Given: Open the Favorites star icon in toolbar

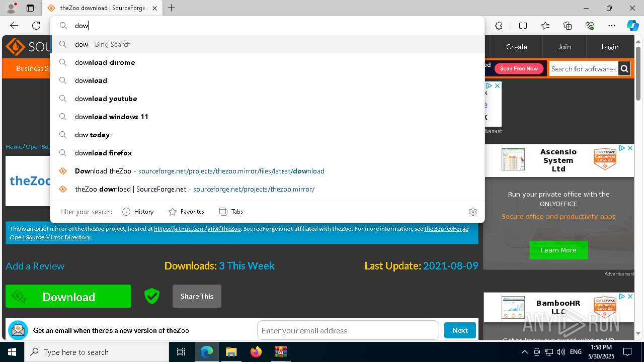Looking at the screenshot, I should (545, 26).
